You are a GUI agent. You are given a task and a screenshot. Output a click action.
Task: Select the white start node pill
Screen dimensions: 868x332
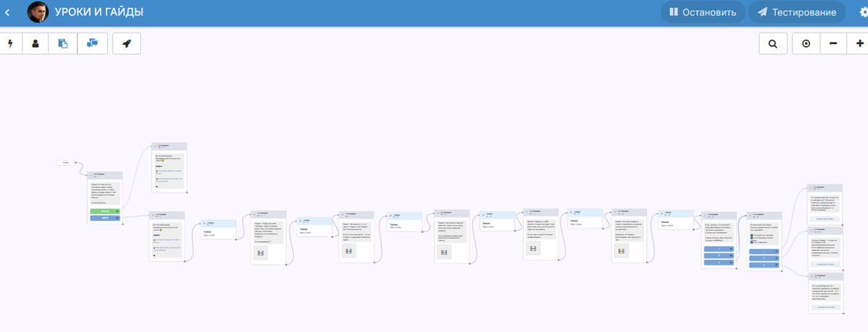point(66,163)
